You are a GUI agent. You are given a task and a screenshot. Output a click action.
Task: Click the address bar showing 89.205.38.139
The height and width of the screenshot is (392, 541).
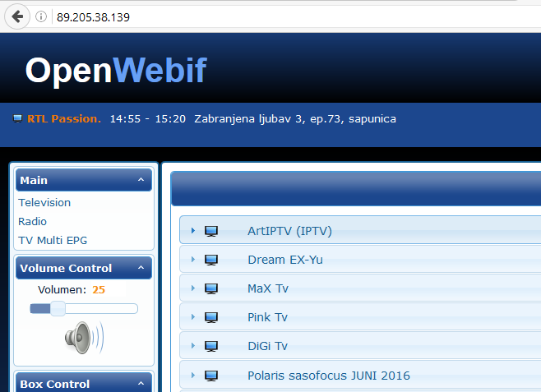297,17
